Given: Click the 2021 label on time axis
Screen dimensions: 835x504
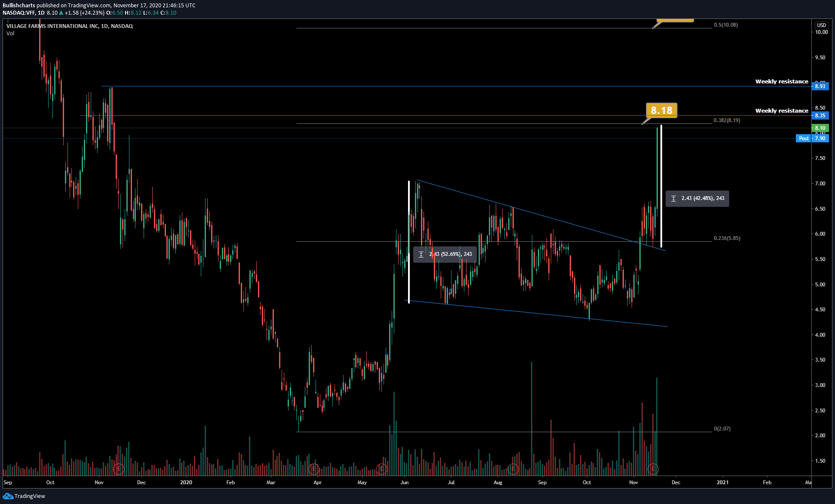Looking at the screenshot, I should click(723, 482).
